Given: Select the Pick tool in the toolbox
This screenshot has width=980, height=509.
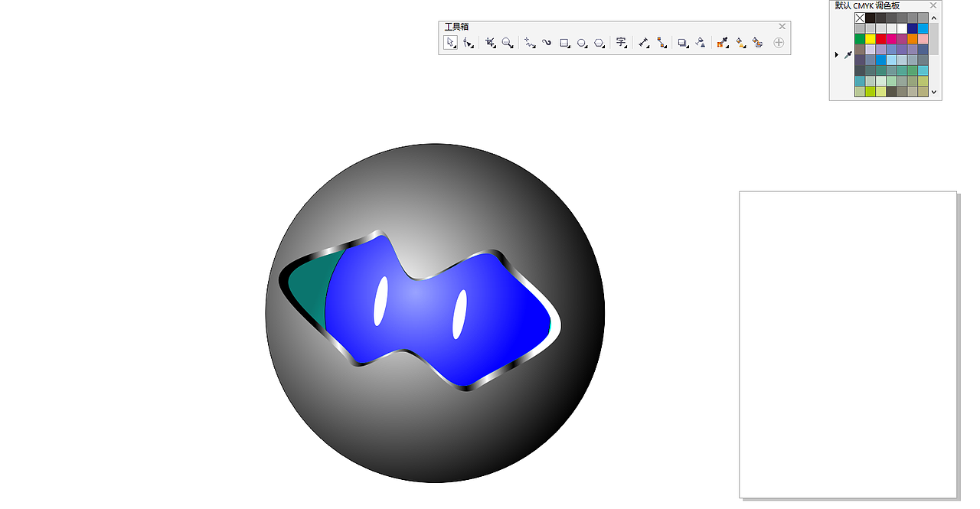Looking at the screenshot, I should 450,43.
